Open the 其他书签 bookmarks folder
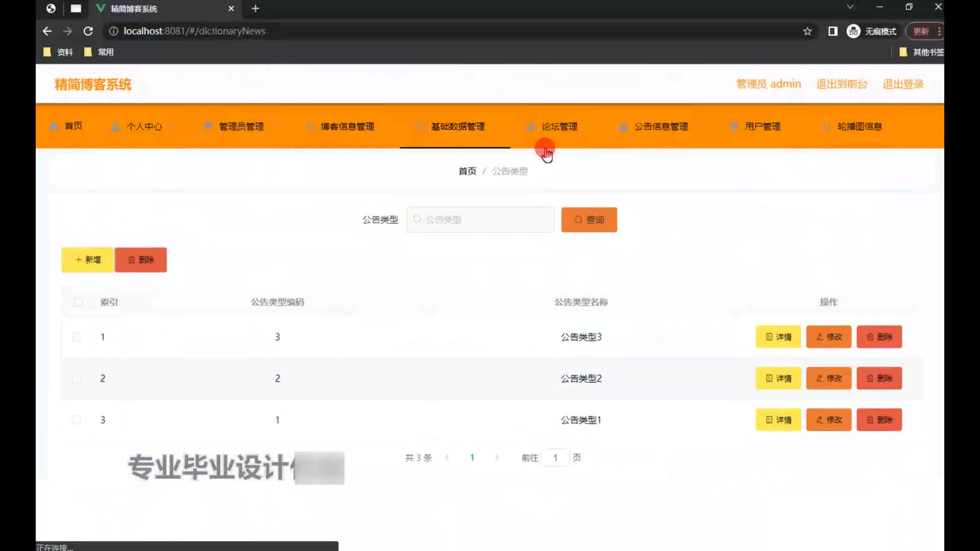Viewport: 980px width, 551px height. coord(921,52)
